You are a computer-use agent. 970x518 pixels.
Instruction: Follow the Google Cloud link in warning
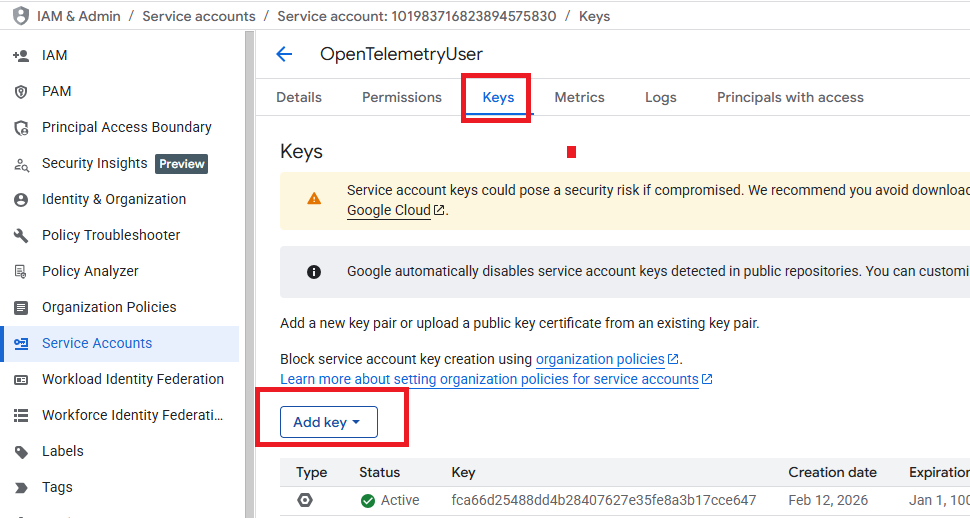click(389, 210)
